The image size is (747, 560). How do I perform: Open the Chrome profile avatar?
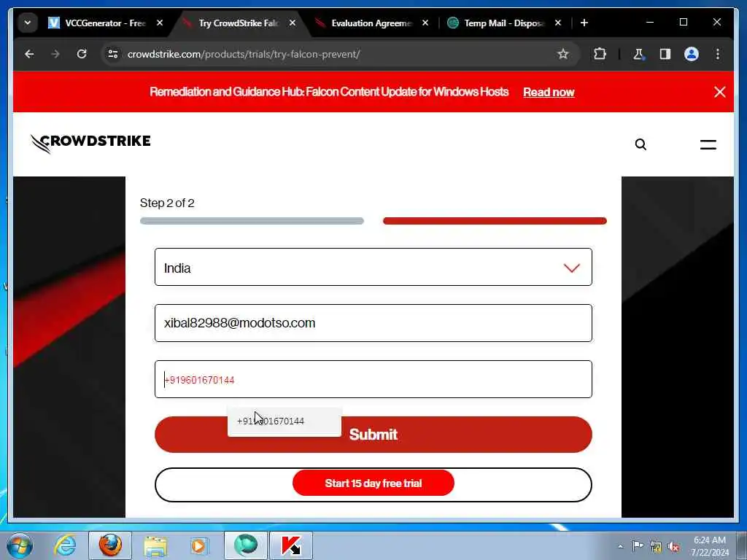(x=692, y=54)
